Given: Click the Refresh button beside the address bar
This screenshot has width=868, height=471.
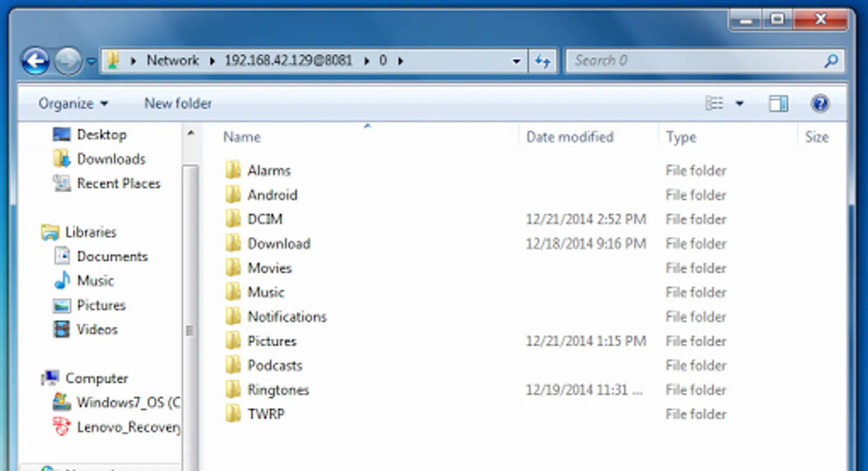Looking at the screenshot, I should point(542,61).
